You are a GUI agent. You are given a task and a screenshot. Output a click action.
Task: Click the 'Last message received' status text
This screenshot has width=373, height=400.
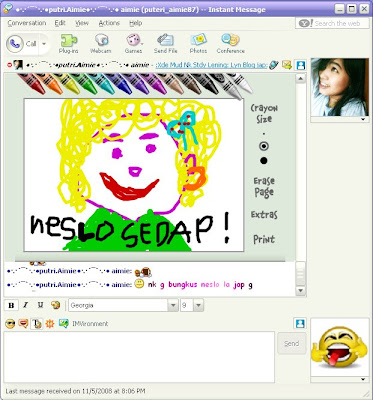[76, 391]
